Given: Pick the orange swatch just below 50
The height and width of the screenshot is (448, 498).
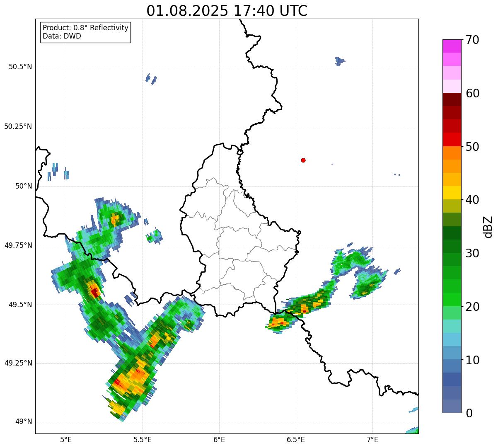Looking at the screenshot, I should pyautogui.click(x=452, y=153).
